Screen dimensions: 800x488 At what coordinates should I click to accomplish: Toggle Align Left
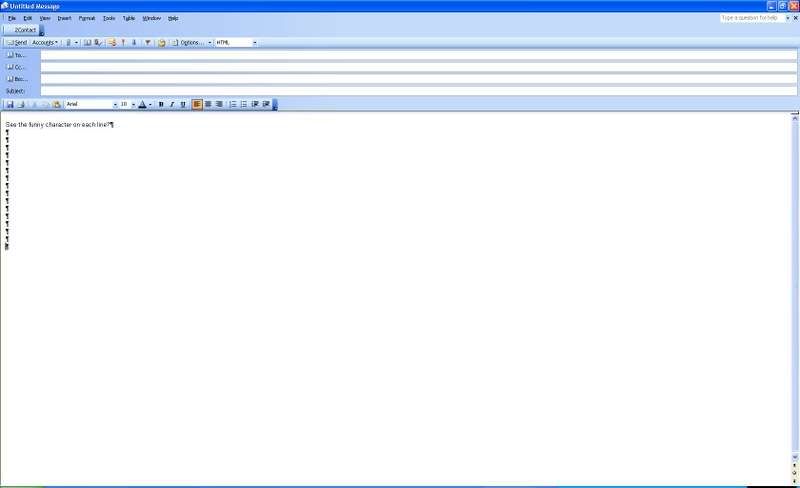[x=197, y=105]
